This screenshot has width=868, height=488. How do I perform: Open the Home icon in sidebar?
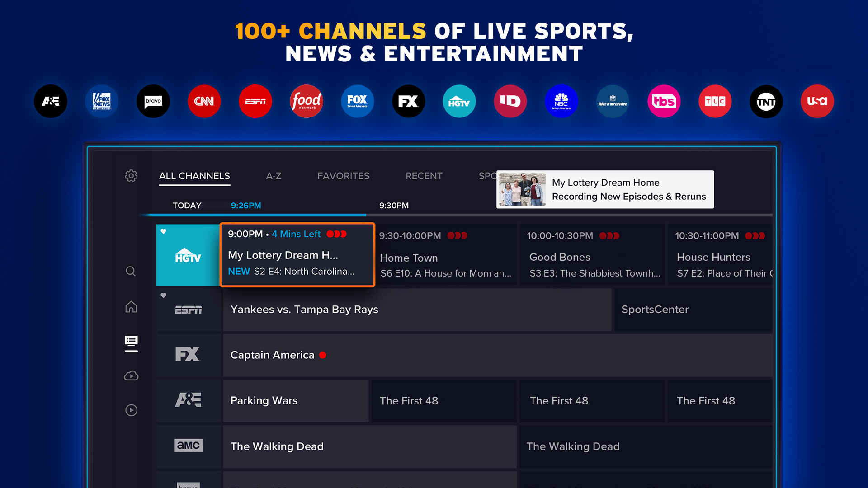pos(131,307)
